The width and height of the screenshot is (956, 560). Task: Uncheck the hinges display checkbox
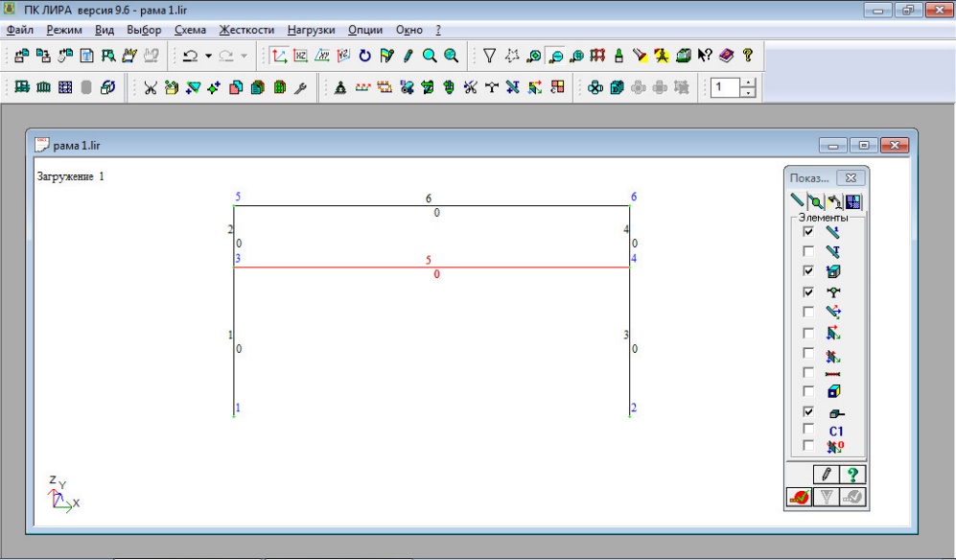coord(808,292)
